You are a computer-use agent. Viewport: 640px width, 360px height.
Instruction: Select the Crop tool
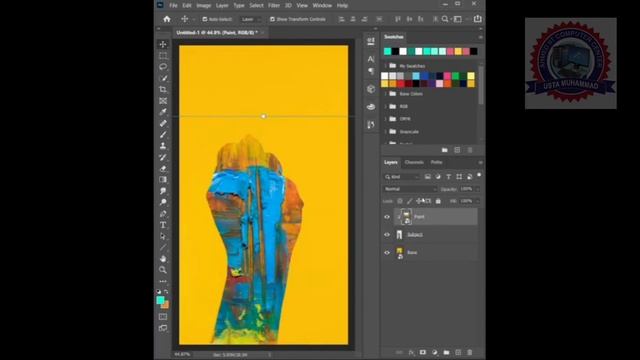[x=163, y=89]
